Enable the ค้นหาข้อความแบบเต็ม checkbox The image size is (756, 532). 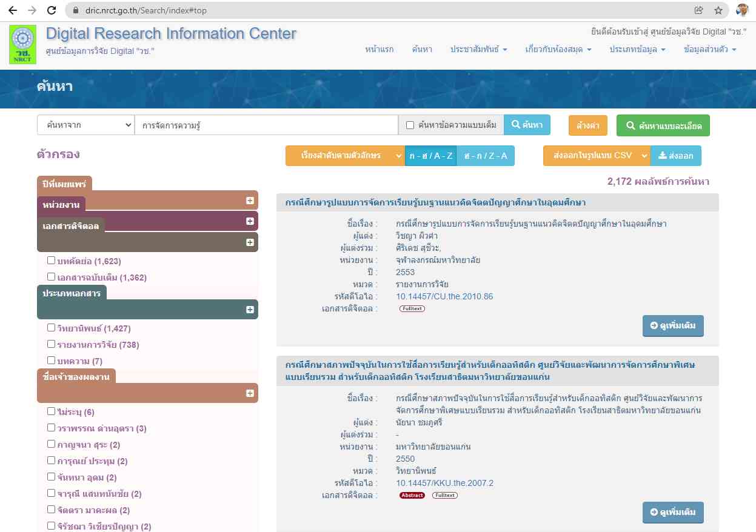click(x=410, y=125)
